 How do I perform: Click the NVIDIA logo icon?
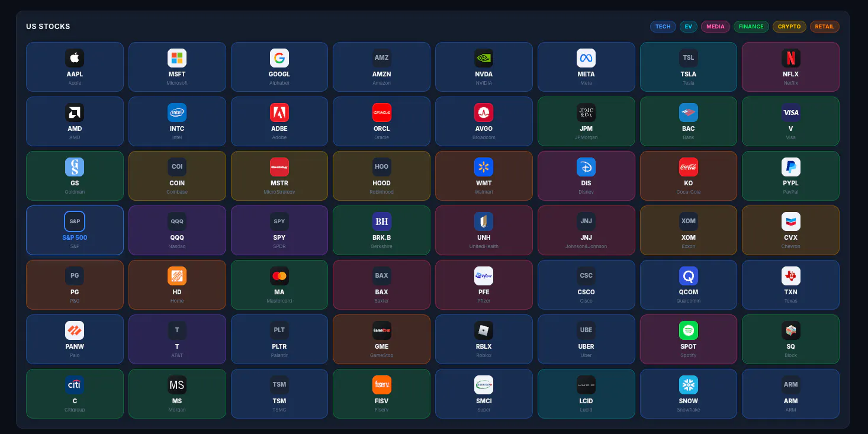(x=484, y=58)
